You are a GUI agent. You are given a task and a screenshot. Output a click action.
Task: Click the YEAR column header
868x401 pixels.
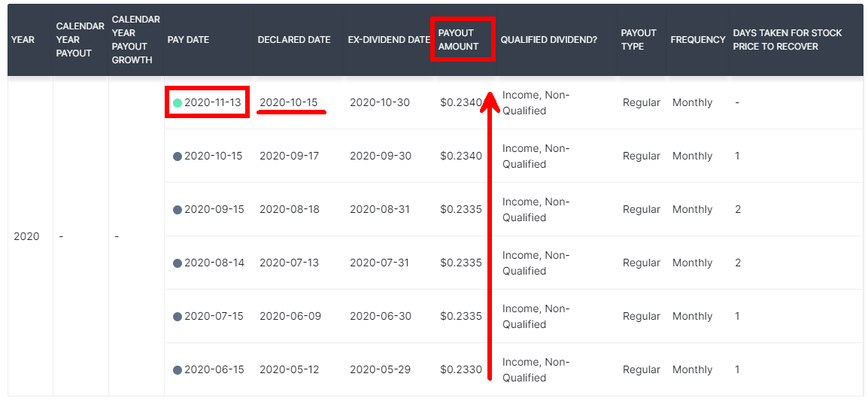(x=23, y=40)
